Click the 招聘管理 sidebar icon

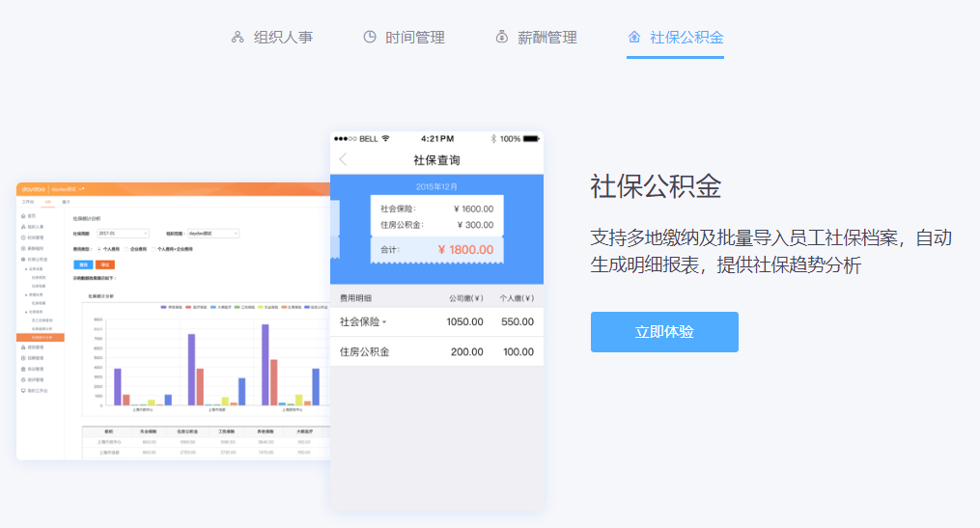point(23,358)
